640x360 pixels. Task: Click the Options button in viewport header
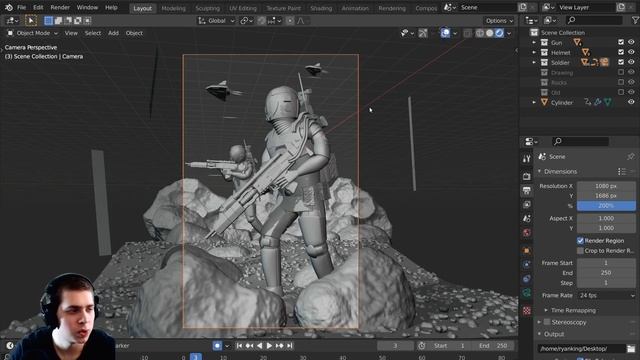[x=499, y=20]
